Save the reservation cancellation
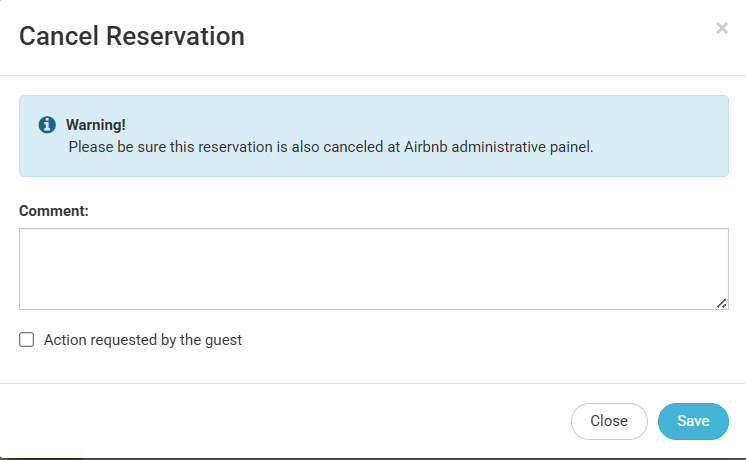The width and height of the screenshot is (746, 460). point(693,421)
